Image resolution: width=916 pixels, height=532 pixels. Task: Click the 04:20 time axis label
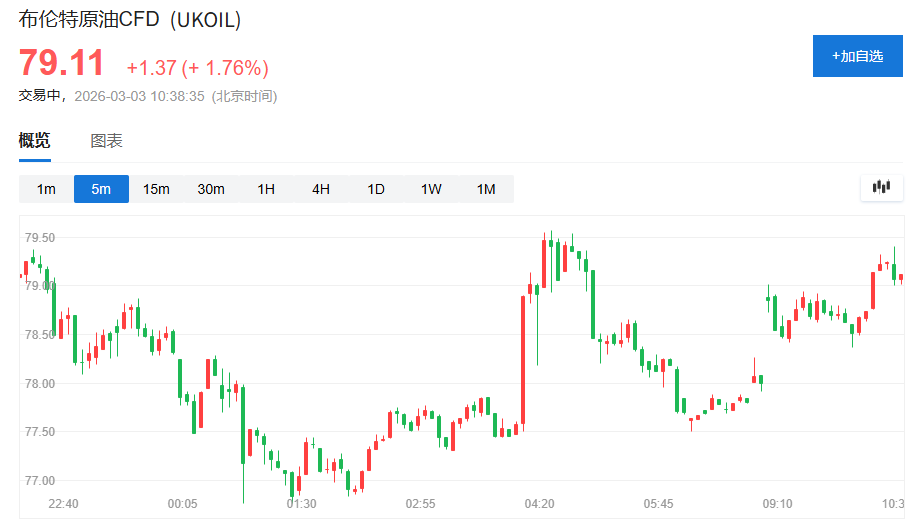point(539,503)
